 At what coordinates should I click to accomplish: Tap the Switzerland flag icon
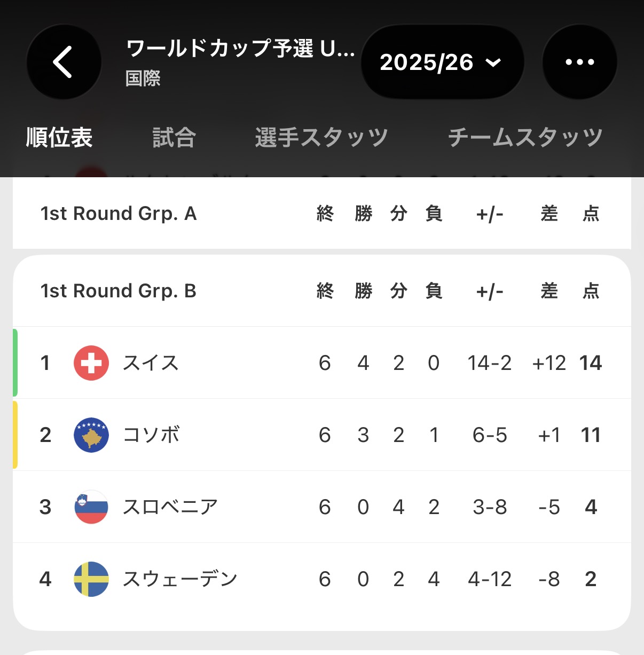pos(91,363)
